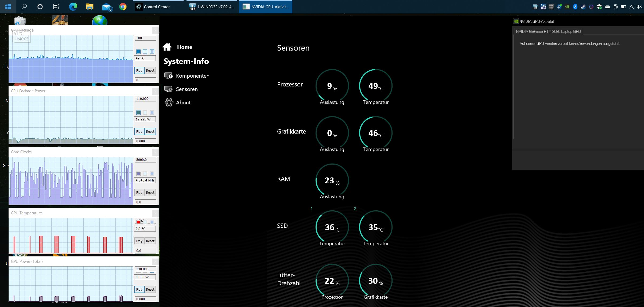Click Lüfter-Drehzahl Prozessor 22% gauge
644x307 pixels.
(332, 281)
